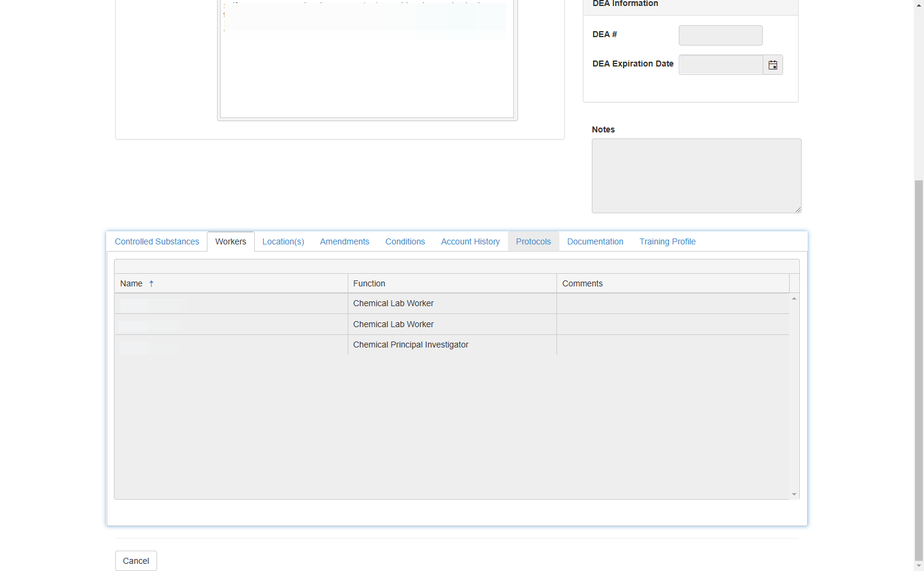Screen dimensions: 924x571
Task: Focus the DEA # input field
Action: [721, 35]
